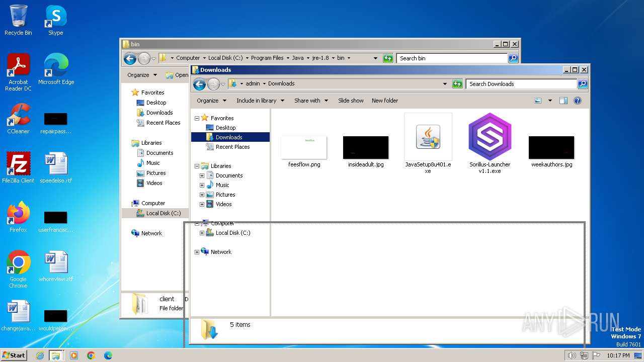Click the Java breadcrumb in bin window
Viewport: 644px width, 362px height.
[298, 58]
